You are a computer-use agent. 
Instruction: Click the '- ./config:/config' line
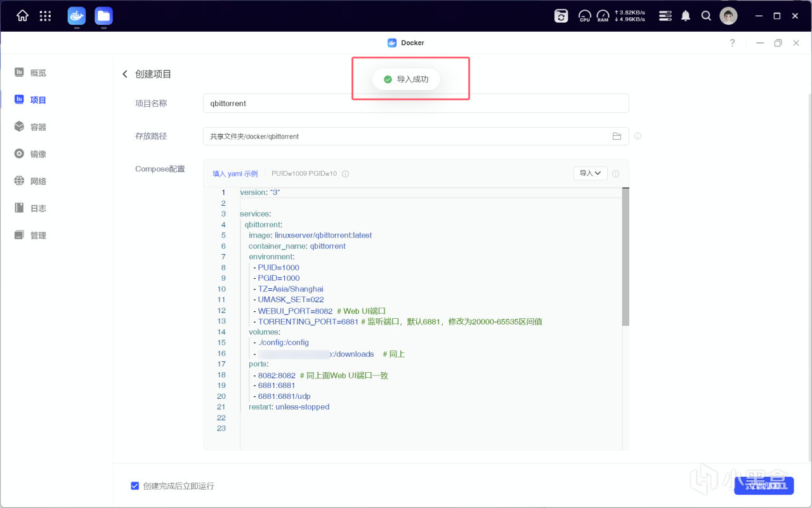281,343
